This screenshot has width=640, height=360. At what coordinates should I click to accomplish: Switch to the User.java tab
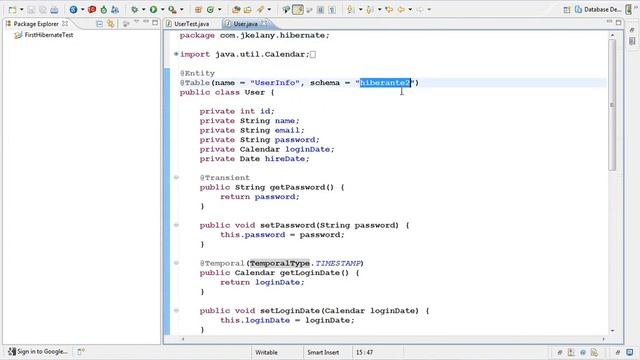coord(245,24)
